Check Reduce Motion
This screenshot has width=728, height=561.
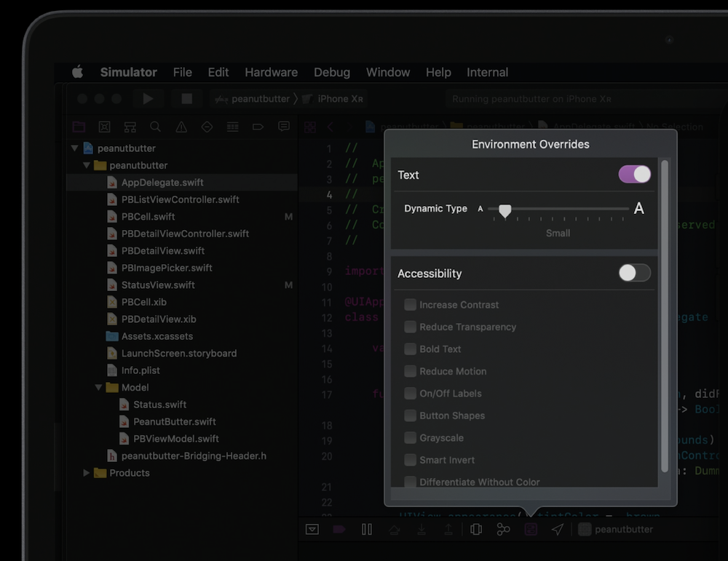coord(410,371)
